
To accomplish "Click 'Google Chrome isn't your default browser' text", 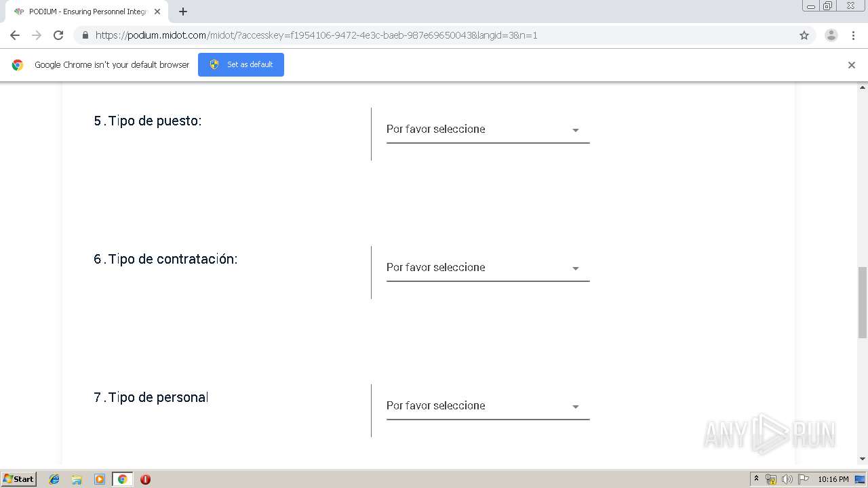I will point(112,64).
